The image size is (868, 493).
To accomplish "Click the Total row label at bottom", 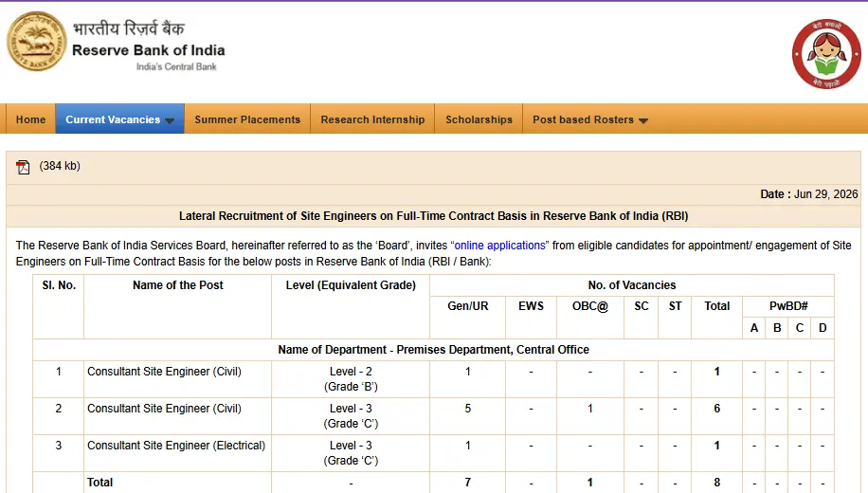I will (99, 483).
